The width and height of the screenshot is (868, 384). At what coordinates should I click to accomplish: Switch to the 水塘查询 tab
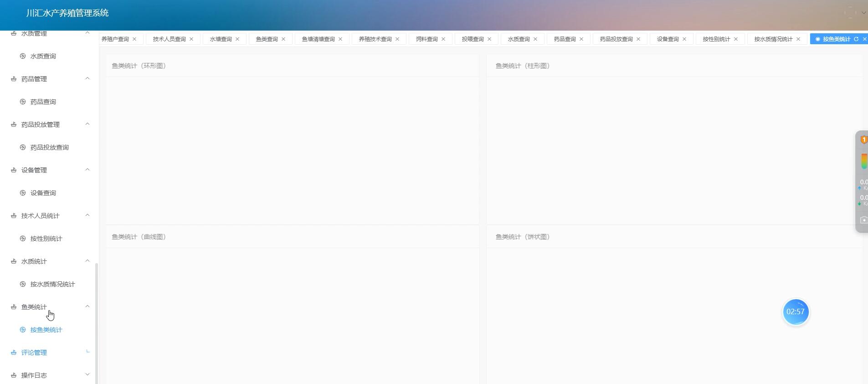pos(221,39)
